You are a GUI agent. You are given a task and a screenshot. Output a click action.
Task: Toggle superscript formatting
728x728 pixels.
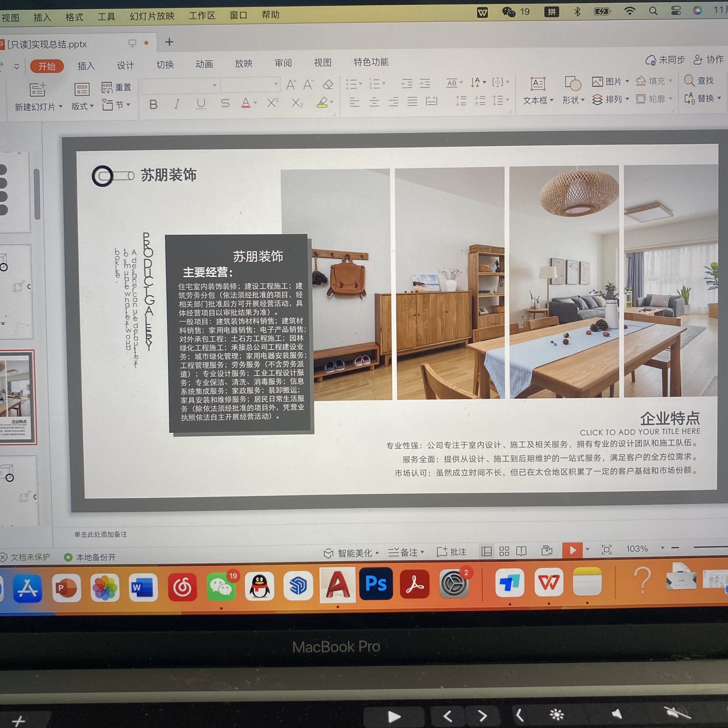tap(272, 103)
